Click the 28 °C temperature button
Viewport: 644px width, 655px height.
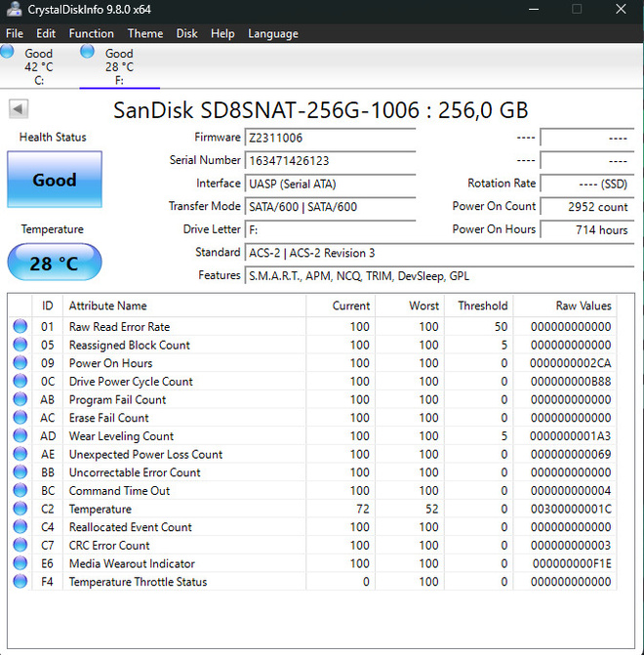pos(55,263)
